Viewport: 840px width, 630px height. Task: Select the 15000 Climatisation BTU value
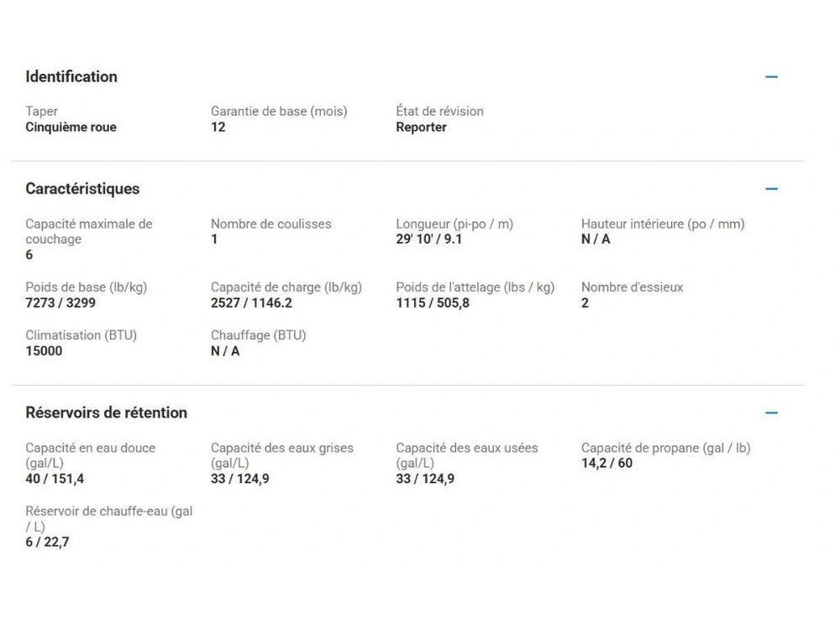coord(44,350)
